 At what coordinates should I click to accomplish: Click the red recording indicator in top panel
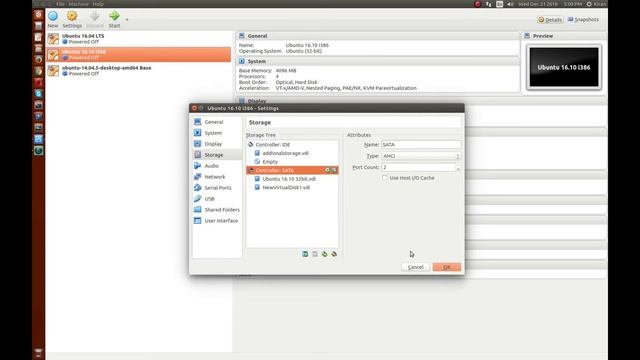click(477, 4)
